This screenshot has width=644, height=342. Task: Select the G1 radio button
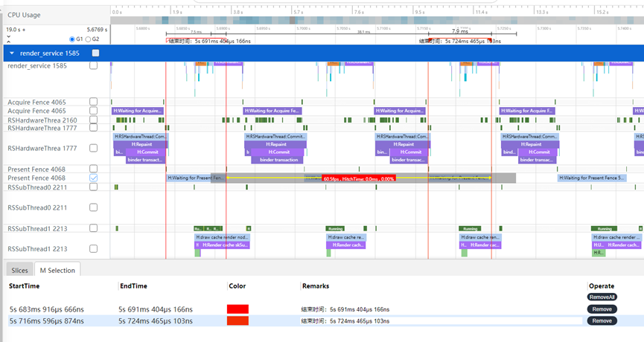coord(72,39)
